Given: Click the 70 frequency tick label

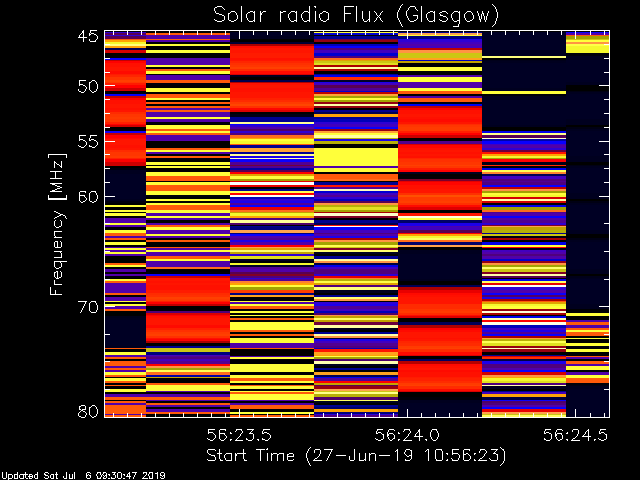Looking at the screenshot, I should [88, 307].
